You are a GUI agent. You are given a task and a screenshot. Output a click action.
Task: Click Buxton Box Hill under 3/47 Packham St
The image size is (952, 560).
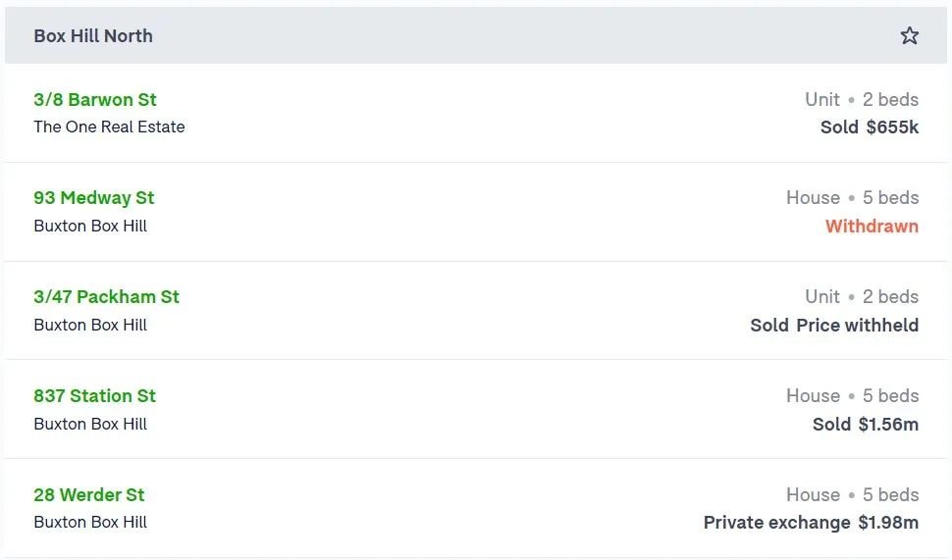[x=90, y=325]
